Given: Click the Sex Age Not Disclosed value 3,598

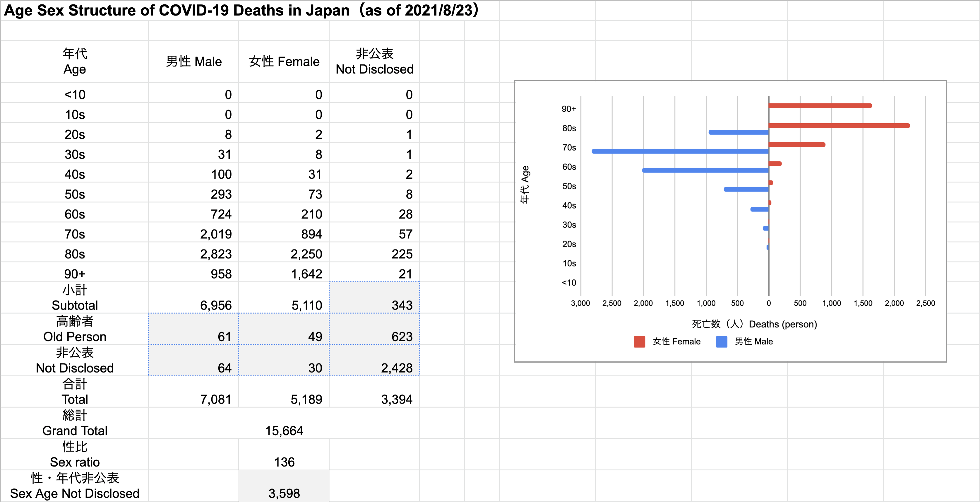Looking at the screenshot, I should (x=284, y=486).
